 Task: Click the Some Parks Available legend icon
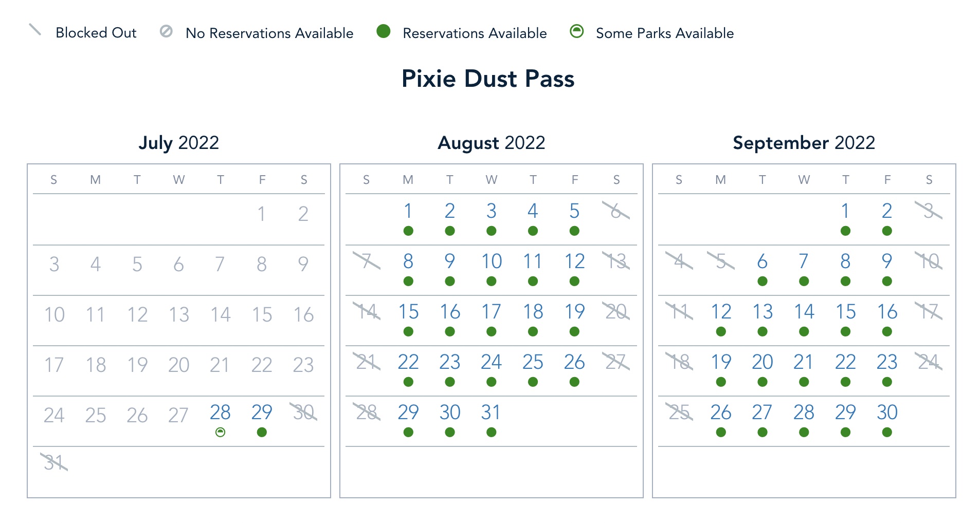click(577, 32)
